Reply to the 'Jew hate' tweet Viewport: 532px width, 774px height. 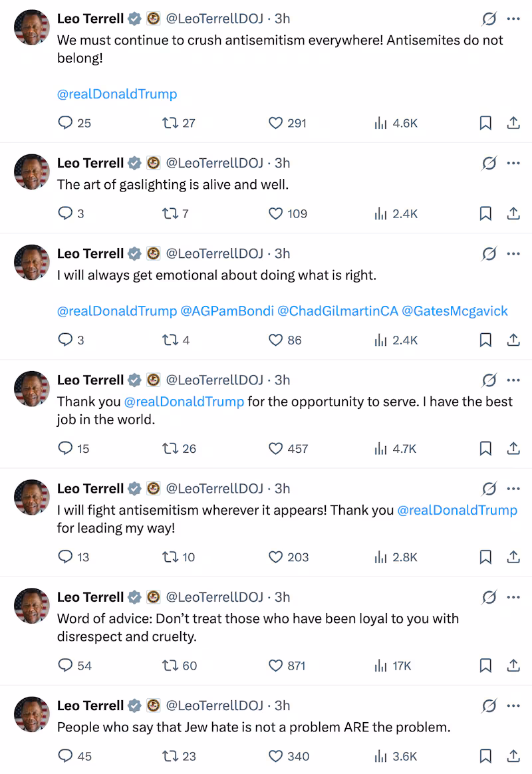pos(65,756)
